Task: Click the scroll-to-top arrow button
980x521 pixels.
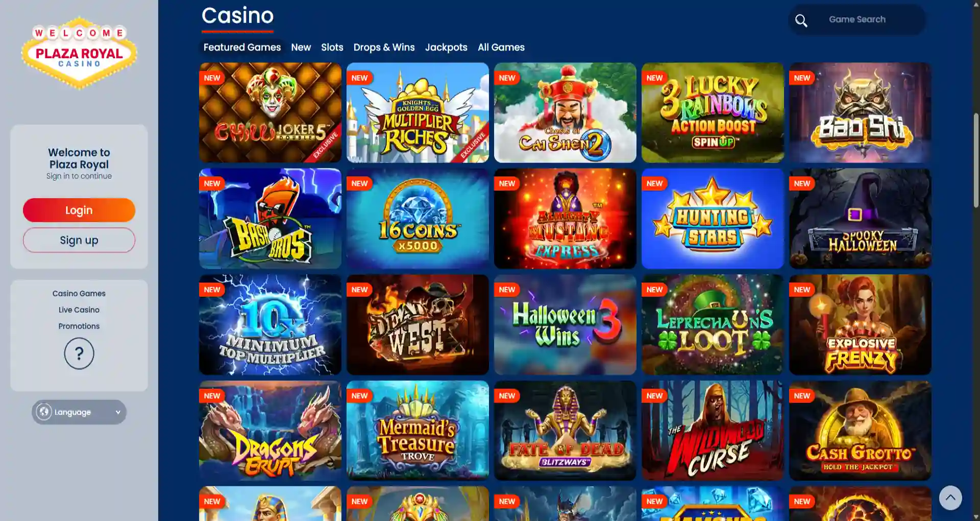Action: (x=950, y=498)
